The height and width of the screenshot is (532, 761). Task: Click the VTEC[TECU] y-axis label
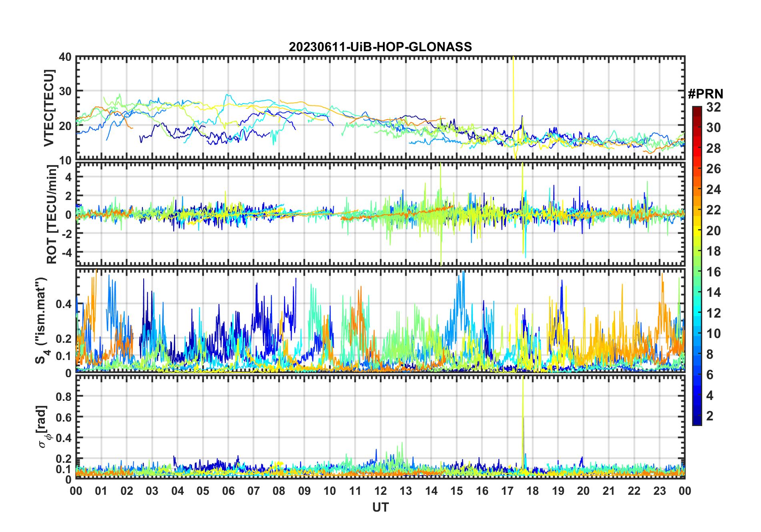[49, 108]
